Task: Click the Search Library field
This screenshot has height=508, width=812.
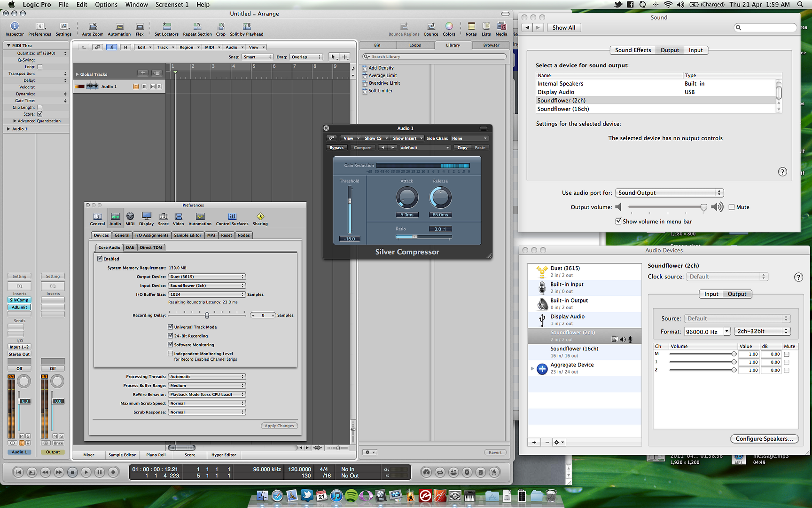Action: pos(435,57)
